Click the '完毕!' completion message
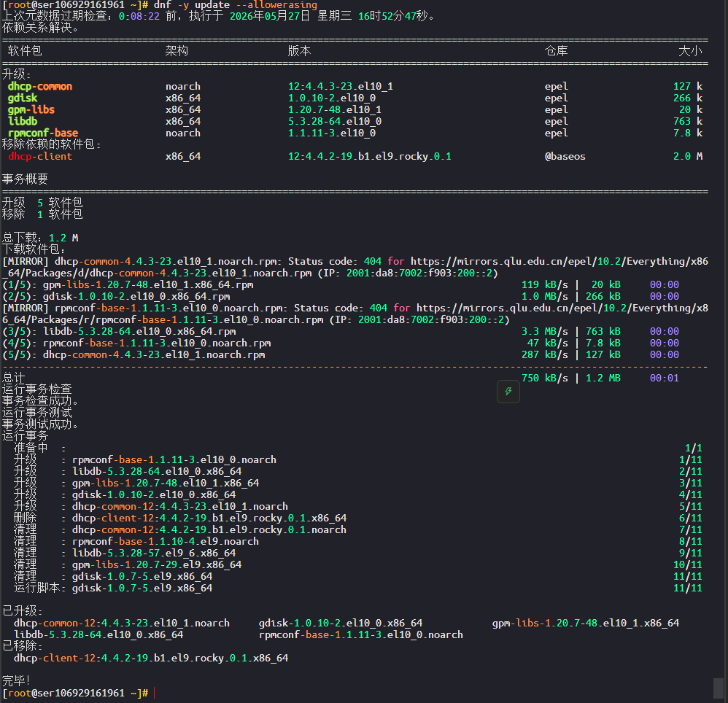 pos(16,681)
